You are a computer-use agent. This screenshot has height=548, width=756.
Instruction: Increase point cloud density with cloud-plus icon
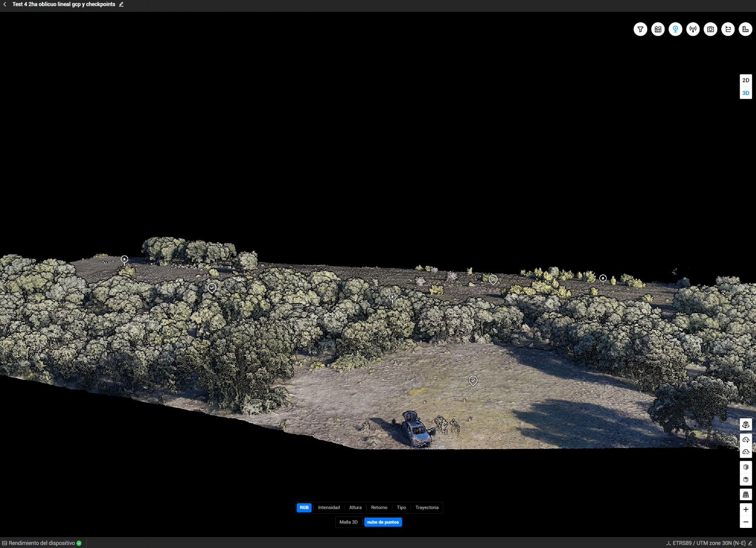745,440
